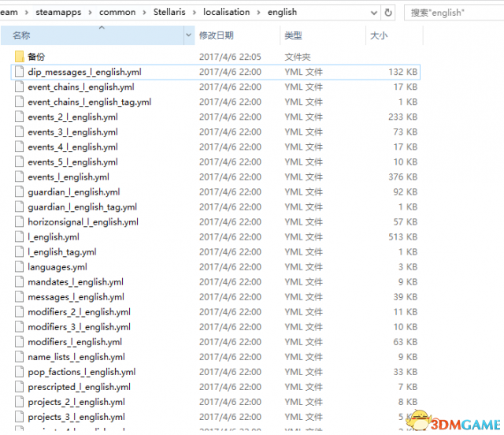This screenshot has height=435, width=504.
Task: Select file icon of mandates_l_english.yml
Action: [x=19, y=282]
